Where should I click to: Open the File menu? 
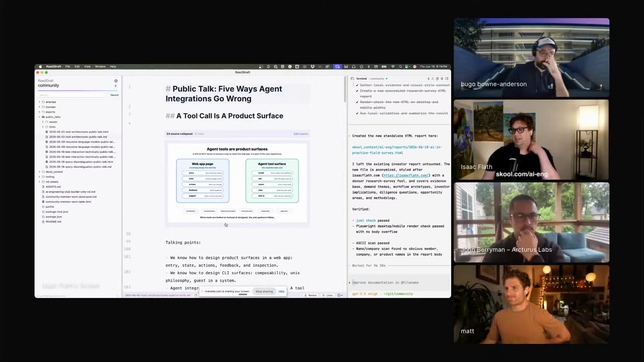68,67
